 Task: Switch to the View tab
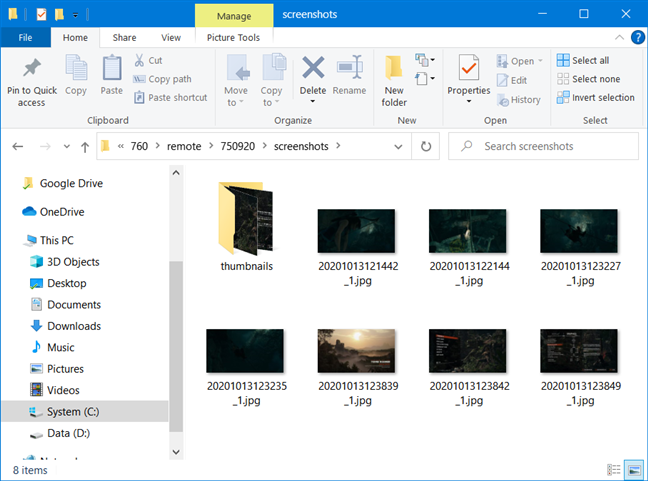point(171,38)
